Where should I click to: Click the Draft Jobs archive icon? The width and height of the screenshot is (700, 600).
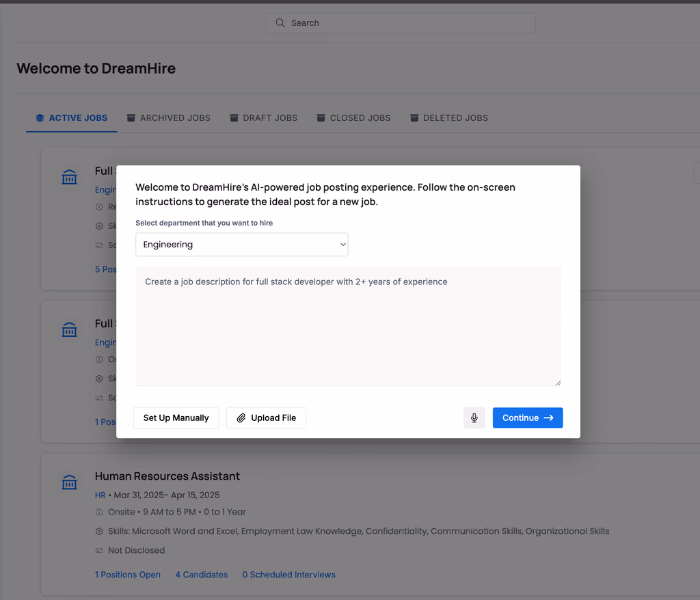coord(234,118)
